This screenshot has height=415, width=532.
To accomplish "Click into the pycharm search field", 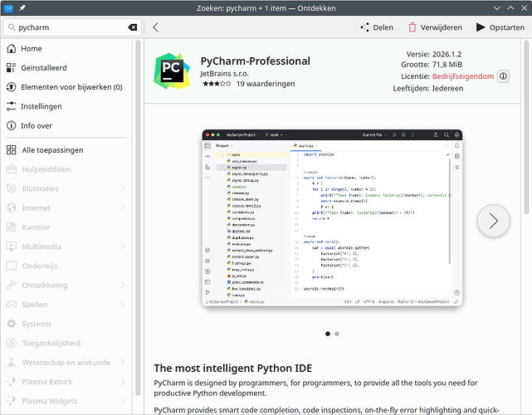I will click(x=71, y=27).
